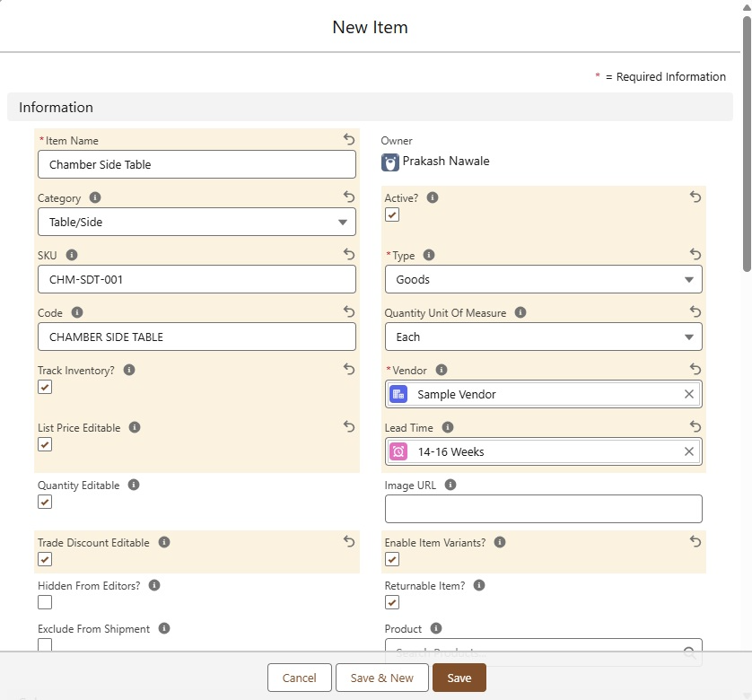Click the Cancel button
Screen dimensions: 752x700
click(300, 678)
